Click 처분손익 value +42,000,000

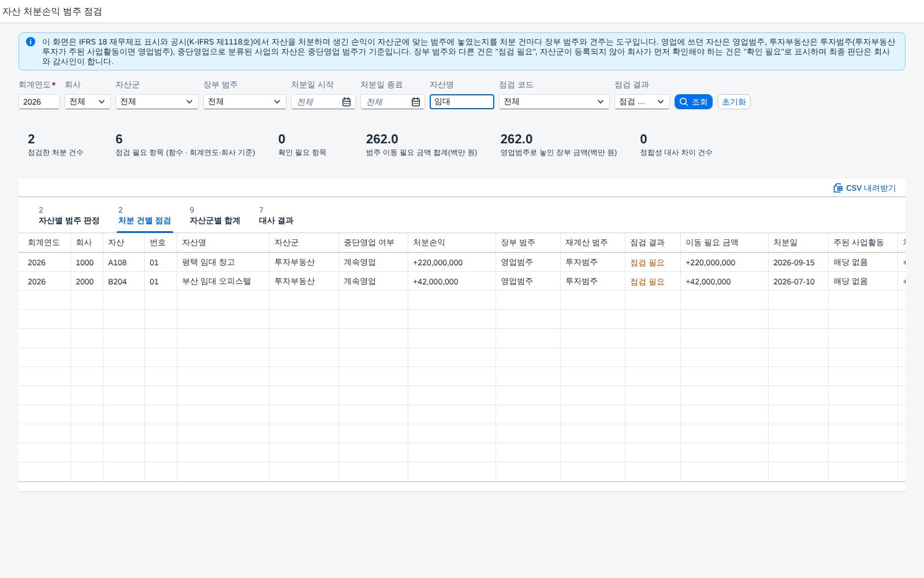[x=435, y=281]
